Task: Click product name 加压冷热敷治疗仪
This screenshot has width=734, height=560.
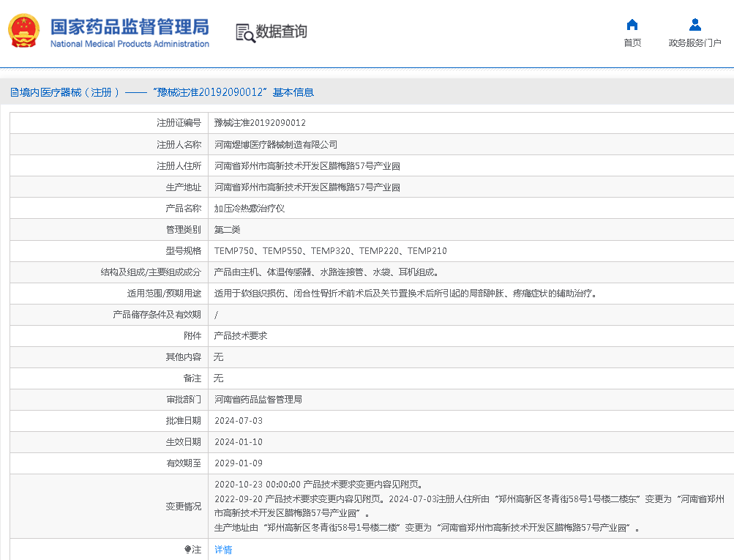Action: 249,208
